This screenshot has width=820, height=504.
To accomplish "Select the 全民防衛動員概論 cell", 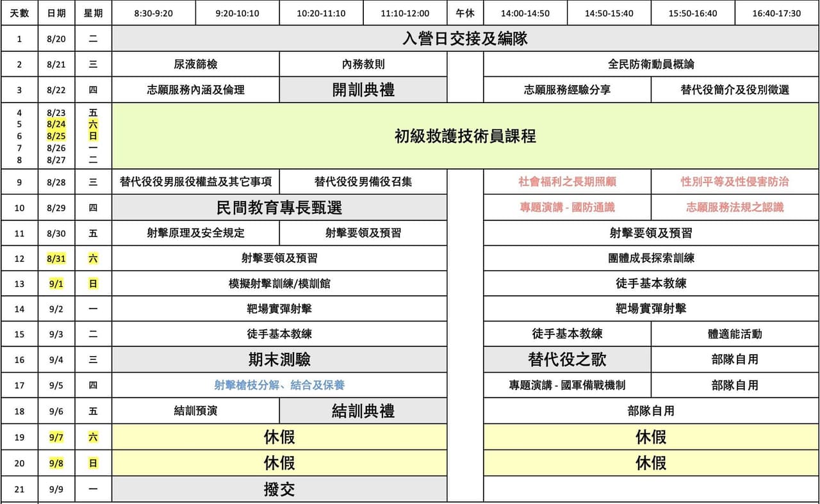I will (x=651, y=64).
